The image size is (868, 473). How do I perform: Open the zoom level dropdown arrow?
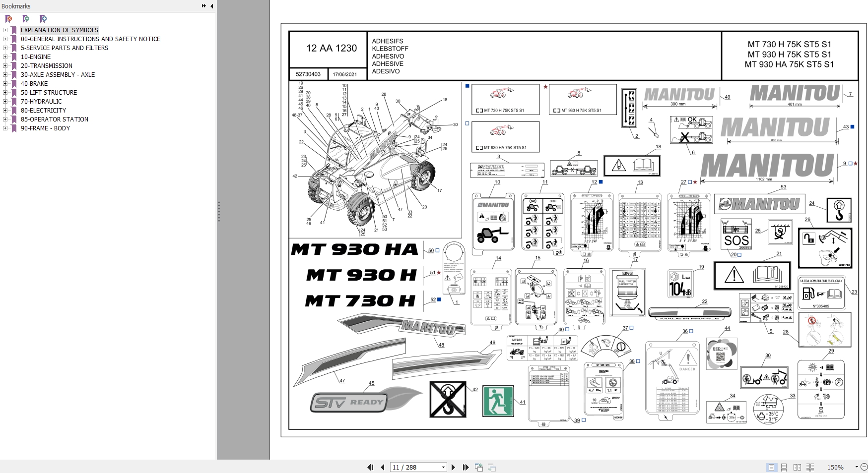(x=856, y=467)
